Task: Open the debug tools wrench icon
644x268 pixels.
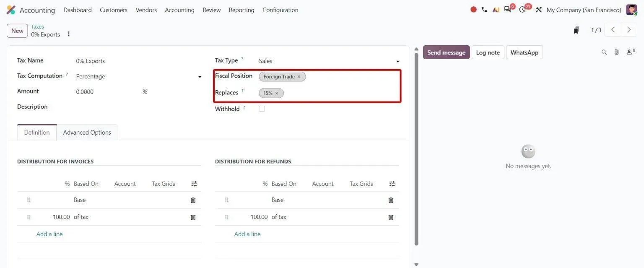Action: tap(539, 9)
